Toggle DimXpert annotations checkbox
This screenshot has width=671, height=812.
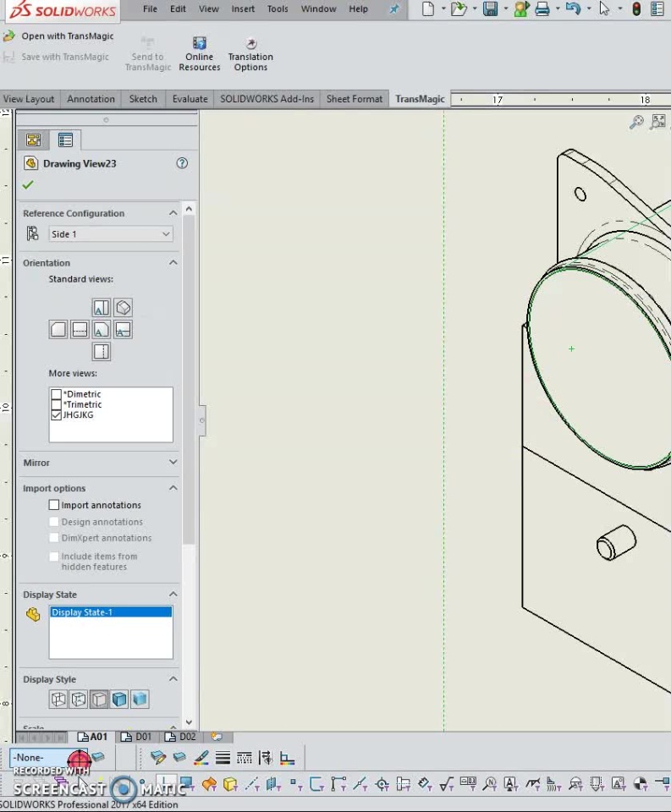pyautogui.click(x=54, y=538)
